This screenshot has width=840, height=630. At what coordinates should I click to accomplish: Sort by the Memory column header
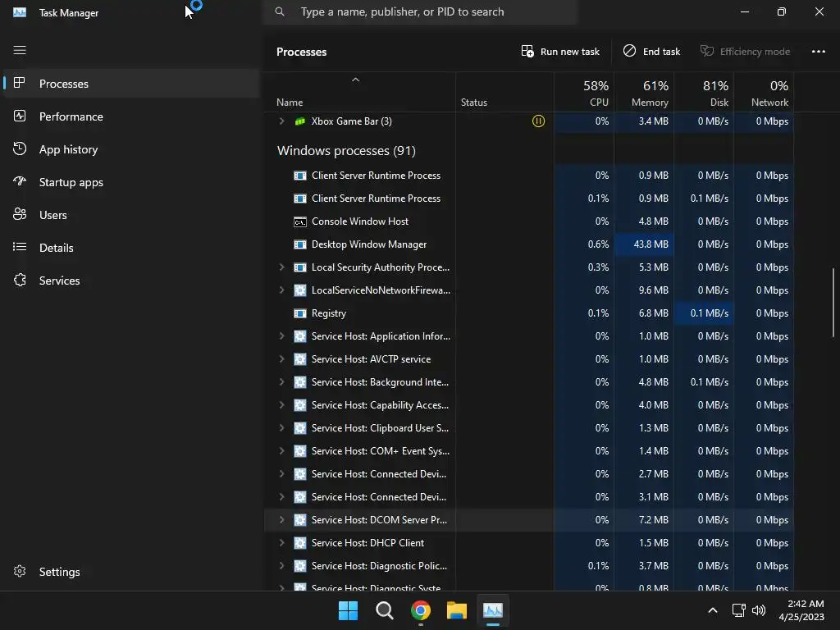(x=644, y=93)
